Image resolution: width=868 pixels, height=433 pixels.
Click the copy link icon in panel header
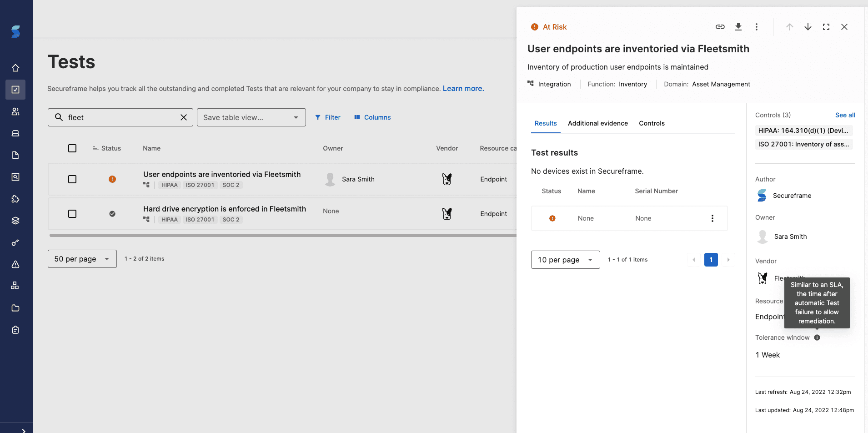click(x=720, y=27)
